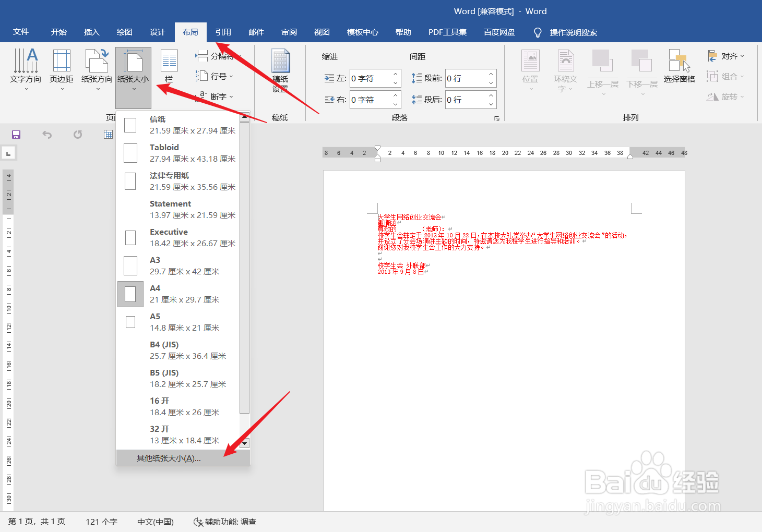
Task: Click the spacing after (段后) field
Action: pyautogui.click(x=466, y=100)
